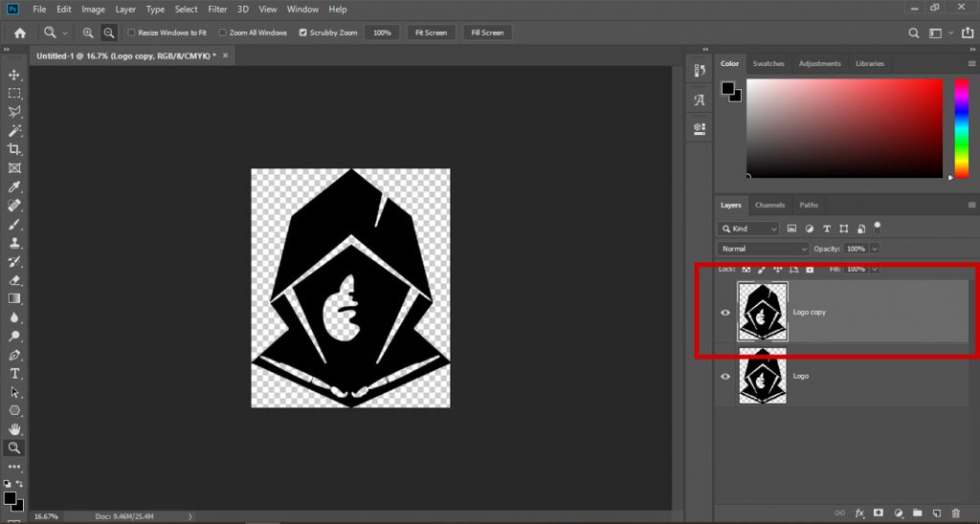Select the Hand tool
Screen dimensions: 980x524
tap(13, 429)
